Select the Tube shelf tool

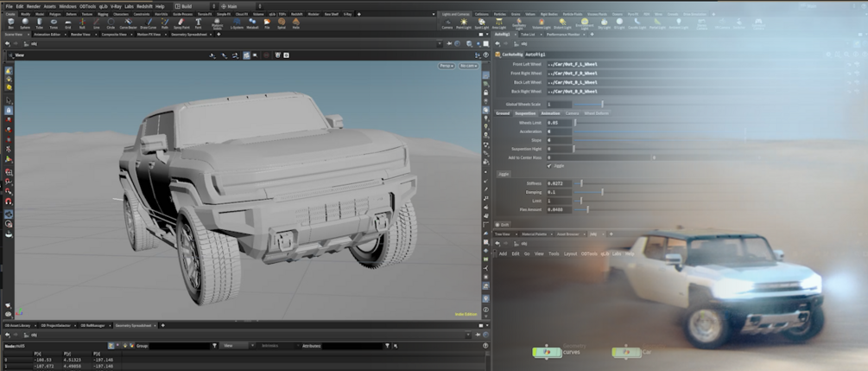[40, 23]
